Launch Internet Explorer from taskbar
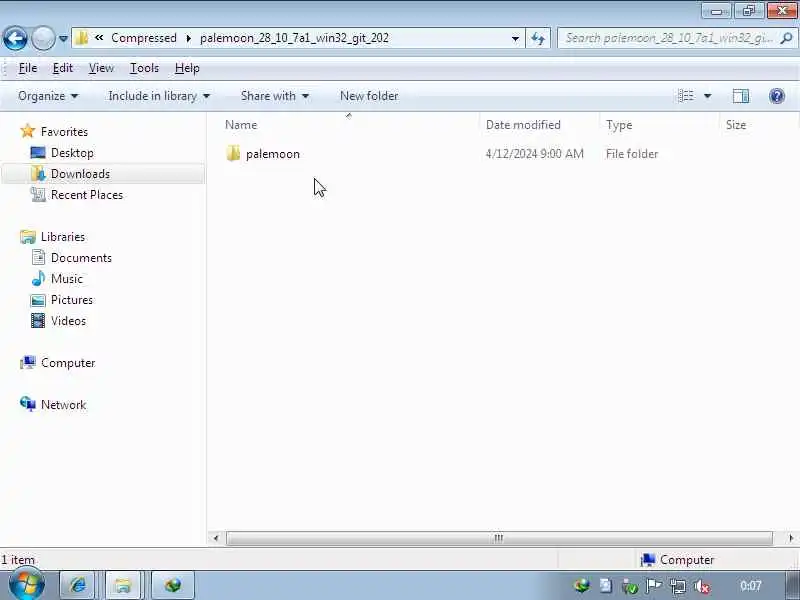Viewport: 800px width, 600px height. click(x=78, y=585)
